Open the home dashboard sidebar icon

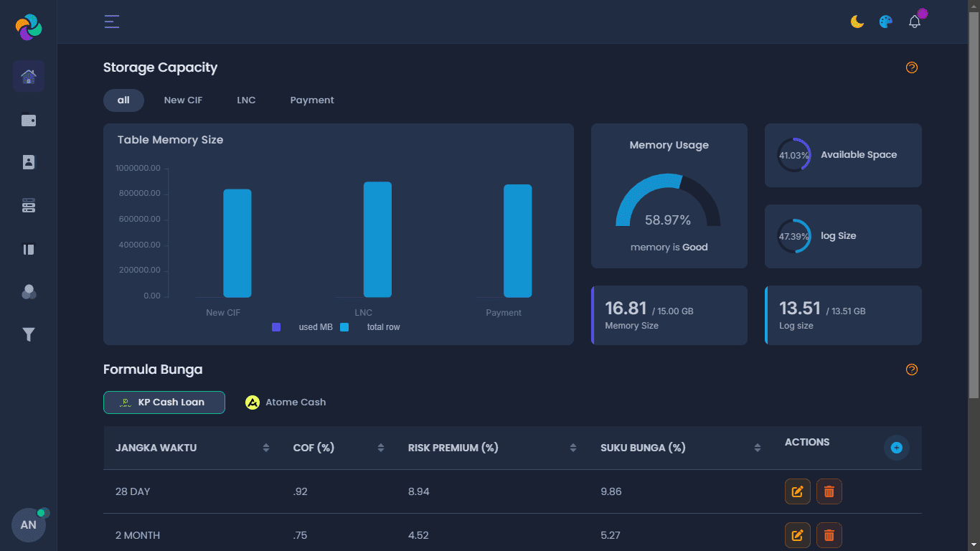pos(29,76)
